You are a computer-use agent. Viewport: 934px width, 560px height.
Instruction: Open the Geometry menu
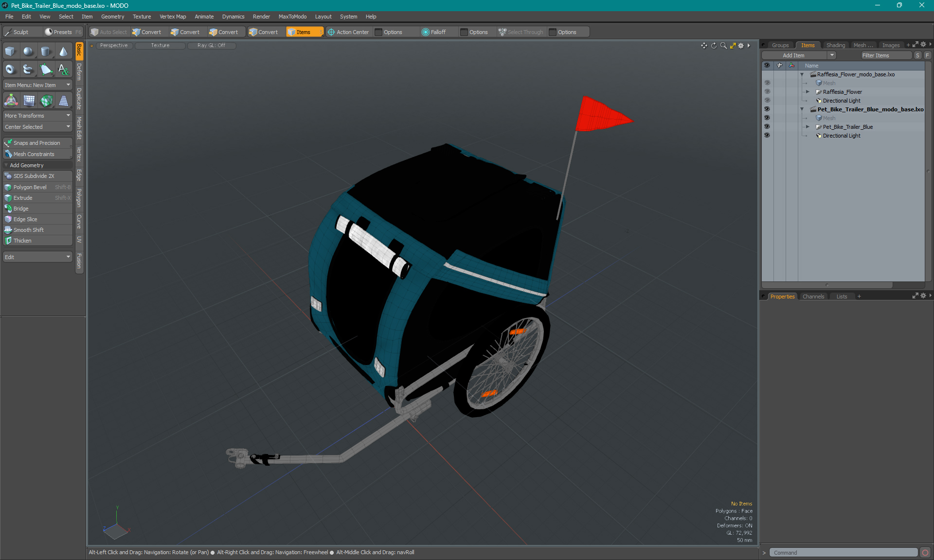(112, 17)
